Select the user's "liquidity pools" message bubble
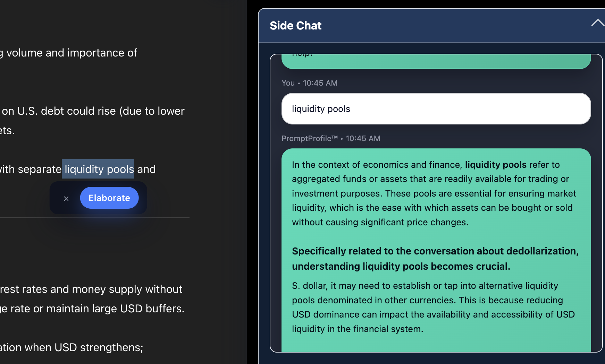 [x=436, y=109]
